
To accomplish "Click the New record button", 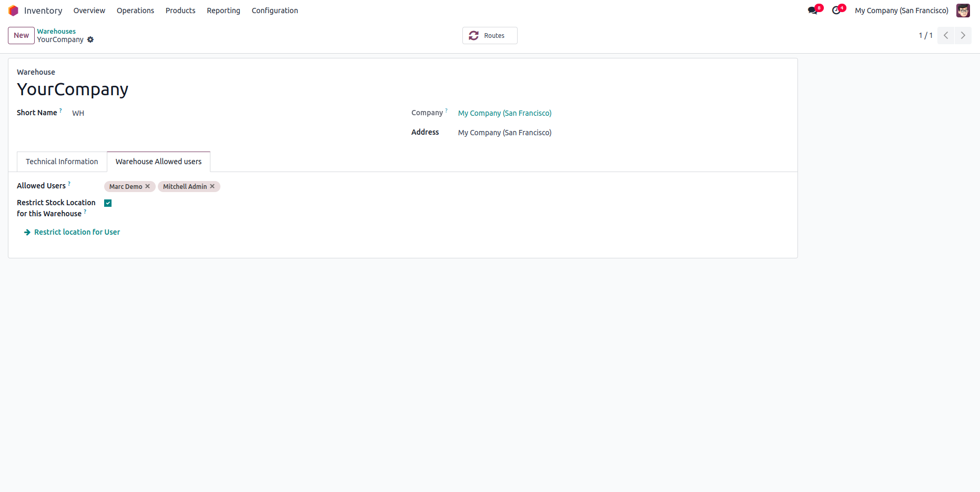I will pyautogui.click(x=21, y=35).
